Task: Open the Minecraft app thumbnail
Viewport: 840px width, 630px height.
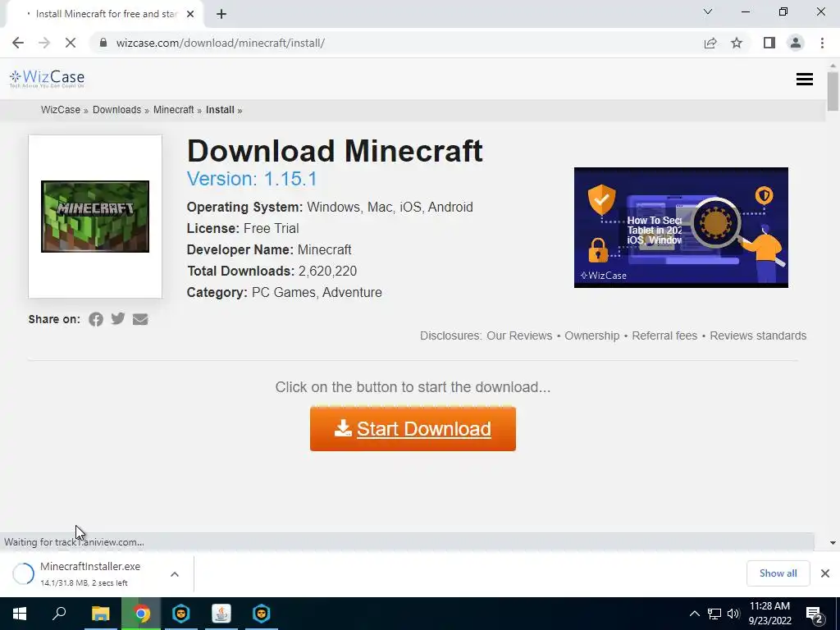Action: (x=95, y=217)
